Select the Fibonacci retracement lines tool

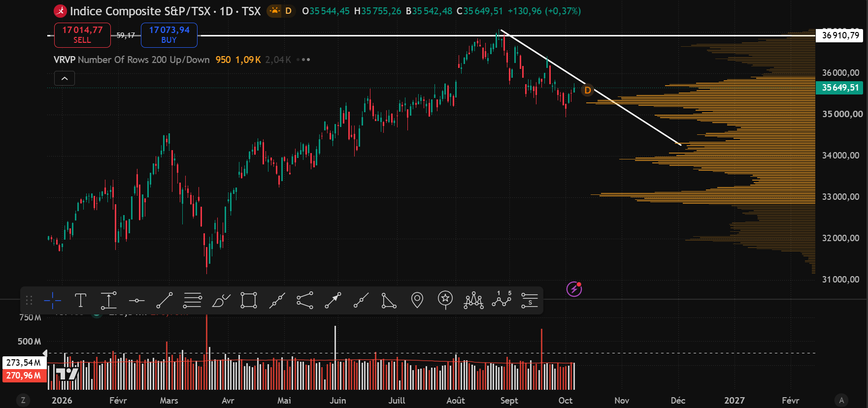tap(193, 300)
